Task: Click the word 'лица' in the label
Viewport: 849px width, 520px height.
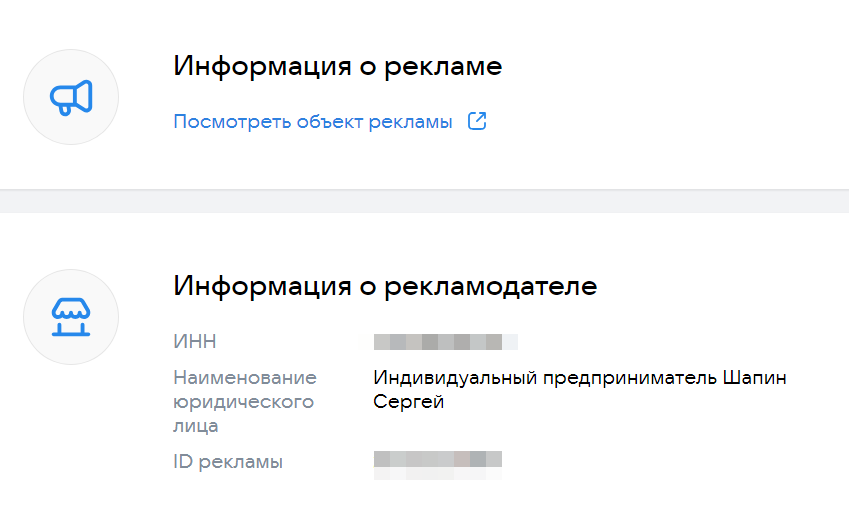Action: click(195, 426)
